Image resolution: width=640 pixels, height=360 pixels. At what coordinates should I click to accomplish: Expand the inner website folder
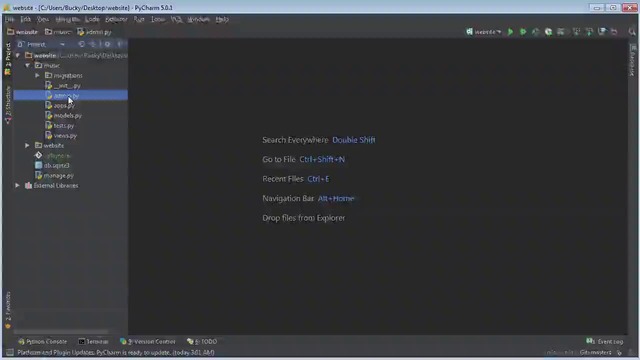coord(27,145)
